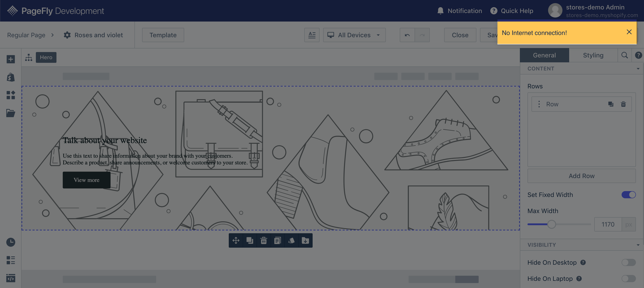Screen dimensions: 644x288
Task: Open the Template button
Action: pos(163,35)
